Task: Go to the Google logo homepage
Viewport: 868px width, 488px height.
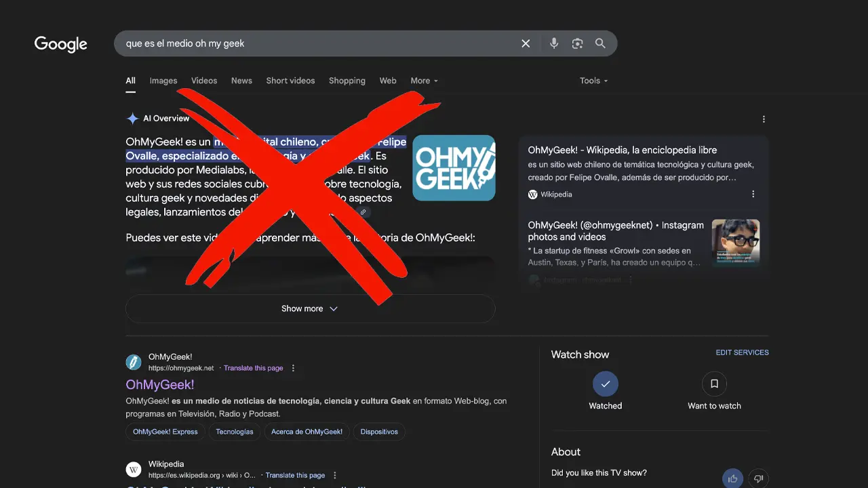Action: coord(61,44)
